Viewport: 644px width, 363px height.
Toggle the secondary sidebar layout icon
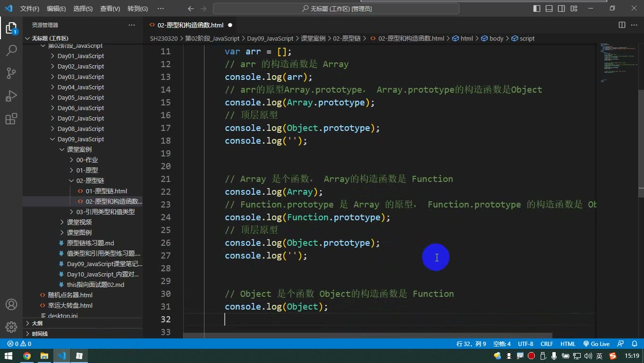pos(561,9)
